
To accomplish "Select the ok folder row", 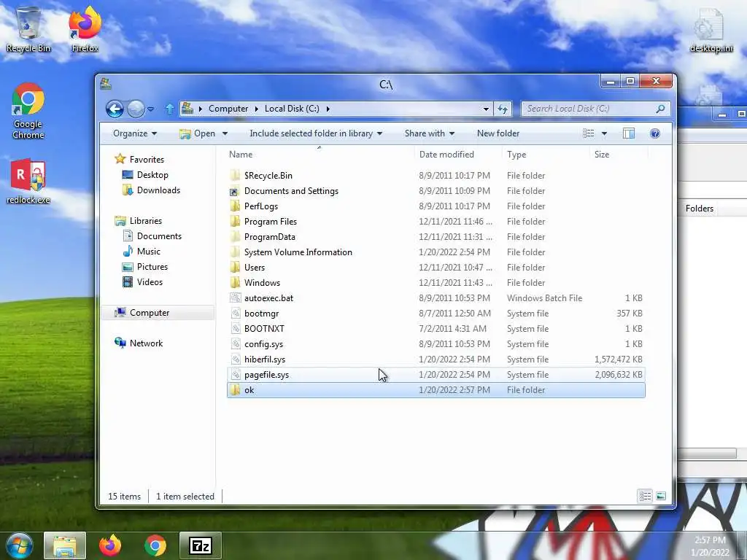I will click(x=436, y=390).
